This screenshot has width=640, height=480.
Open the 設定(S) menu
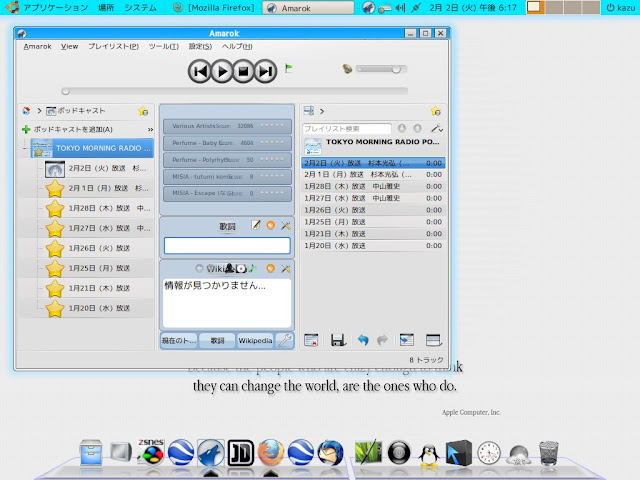tap(200, 47)
